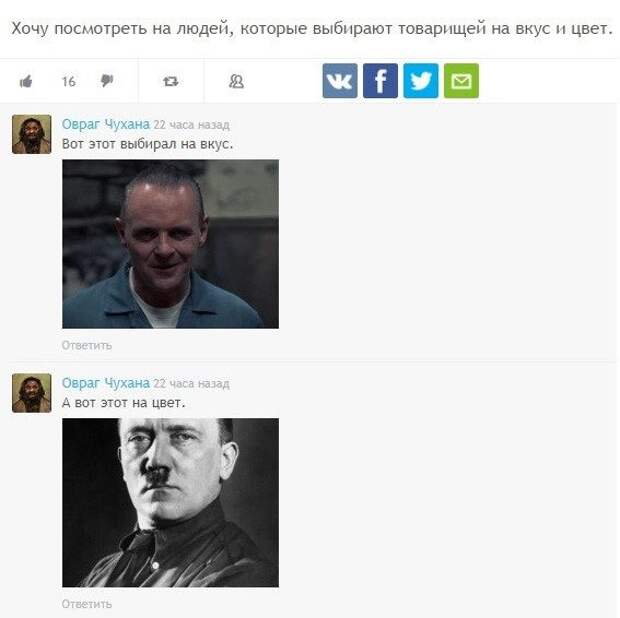Click the users silhouette icon
The width and height of the screenshot is (620, 618).
click(x=236, y=81)
